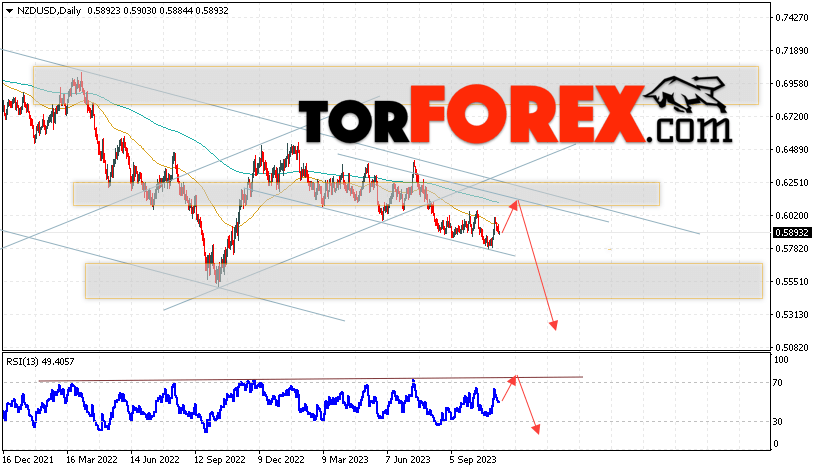Click the 16 Dec 2021 date label
816x471 pixels.
click(28, 460)
